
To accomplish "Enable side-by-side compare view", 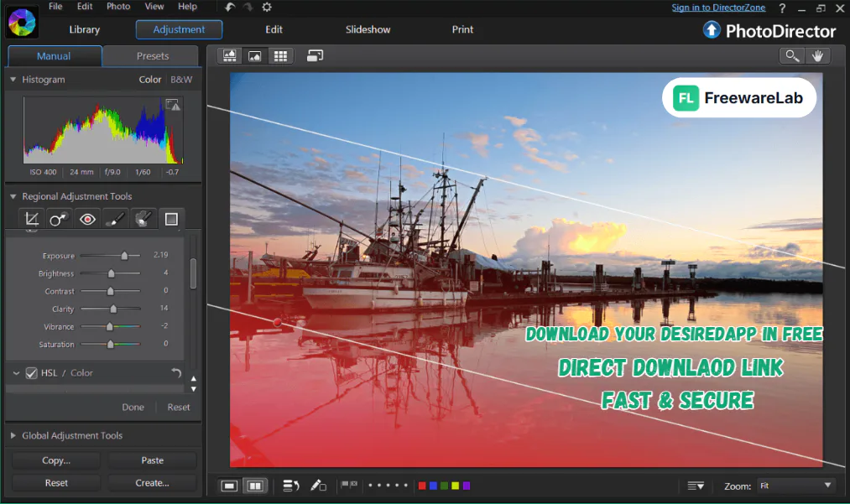I will (255, 485).
